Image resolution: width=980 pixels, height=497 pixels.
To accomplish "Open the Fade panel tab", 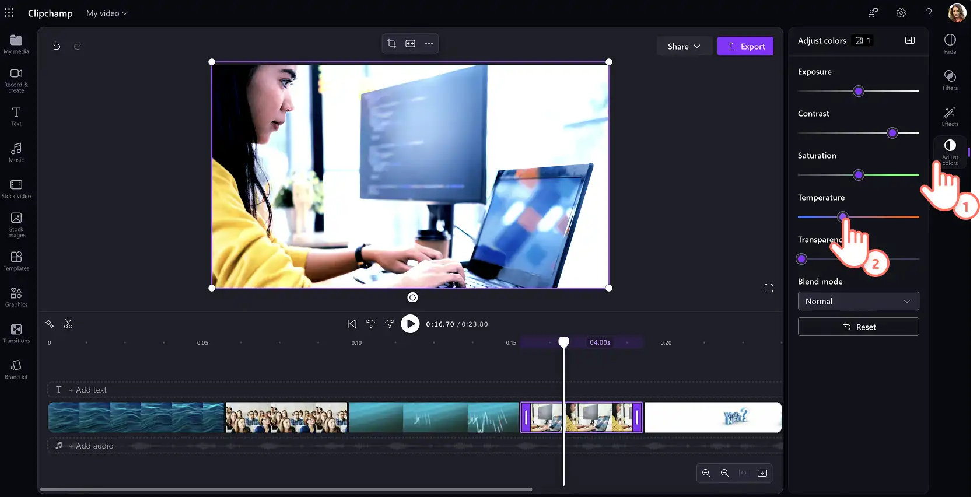I will (950, 44).
